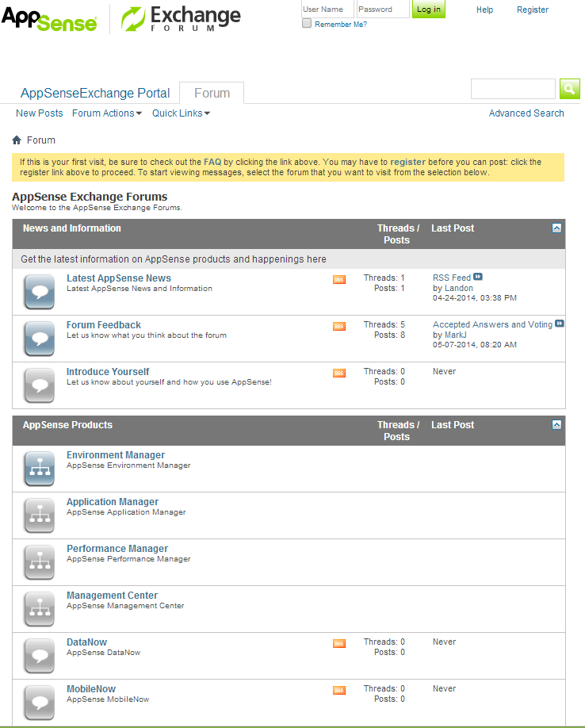585x728 pixels.
Task: Open the Quick Links dropdown
Action: coord(181,113)
